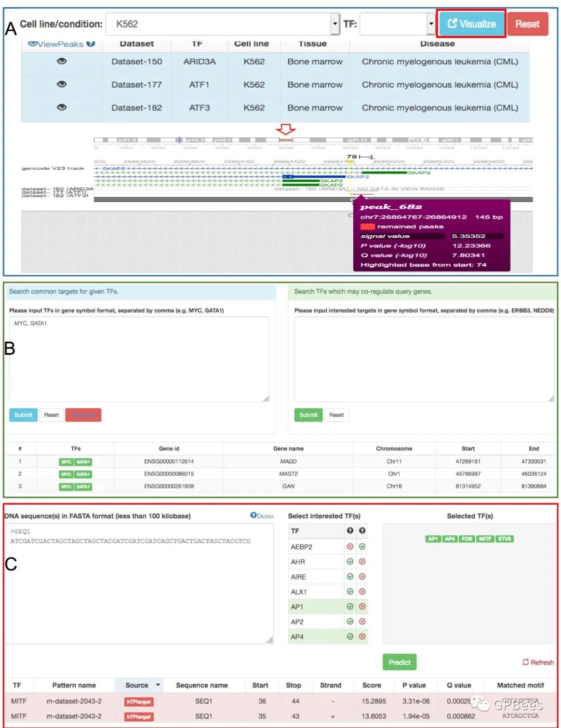Click Reset beside the blue Submit button
Screen dimensions: 561x728
click(51, 415)
